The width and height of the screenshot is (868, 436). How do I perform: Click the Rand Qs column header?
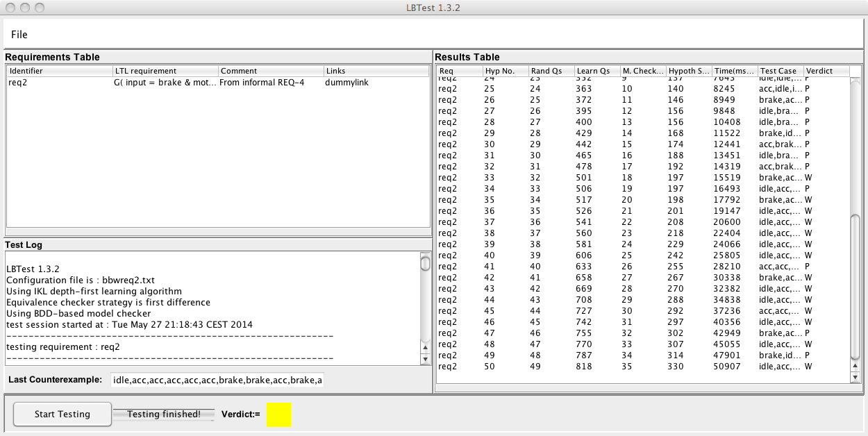pos(551,71)
